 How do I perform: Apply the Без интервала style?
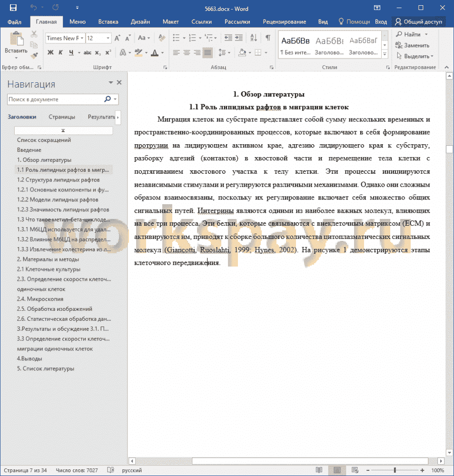(296, 46)
